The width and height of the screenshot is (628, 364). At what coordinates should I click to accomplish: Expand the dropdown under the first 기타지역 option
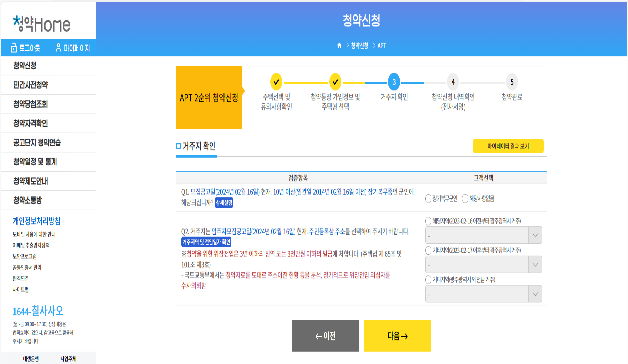click(483, 265)
